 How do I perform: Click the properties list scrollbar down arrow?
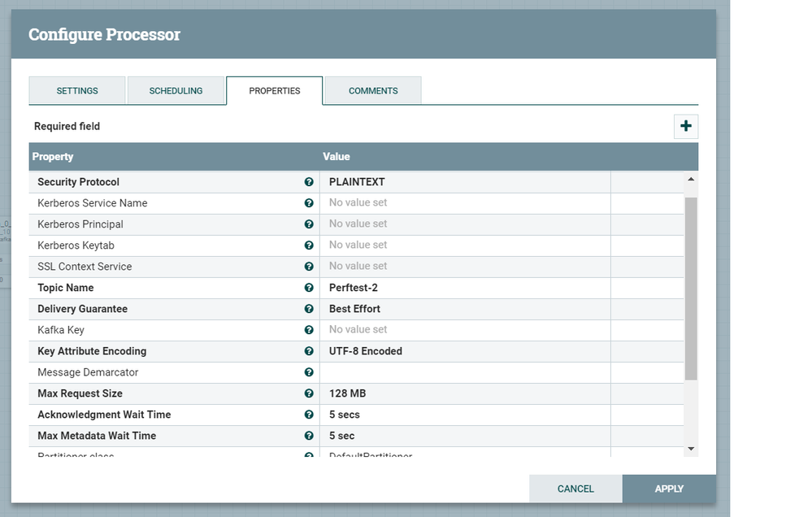point(692,448)
